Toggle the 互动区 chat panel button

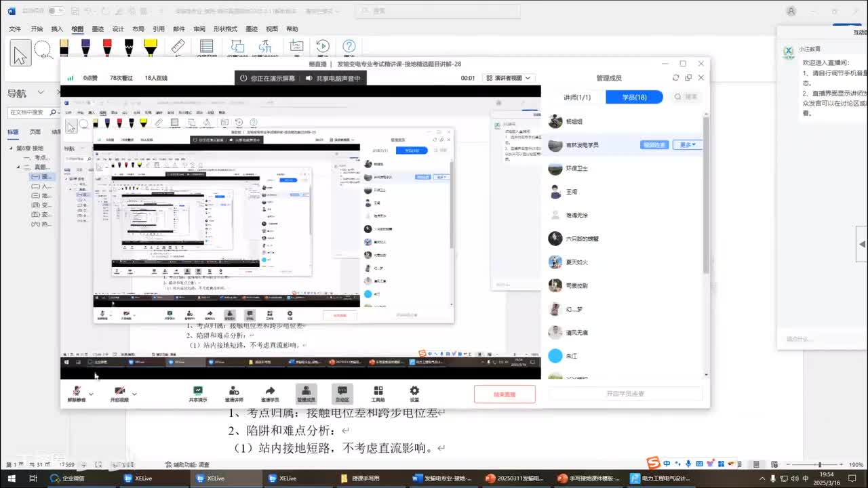click(342, 393)
